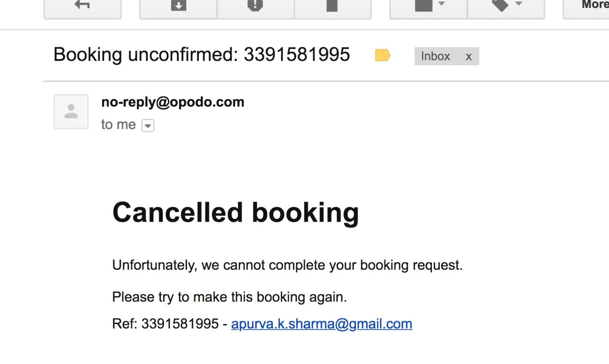The image size is (609, 364).
Task: Click the "to me" recipient text
Action: [x=118, y=125]
